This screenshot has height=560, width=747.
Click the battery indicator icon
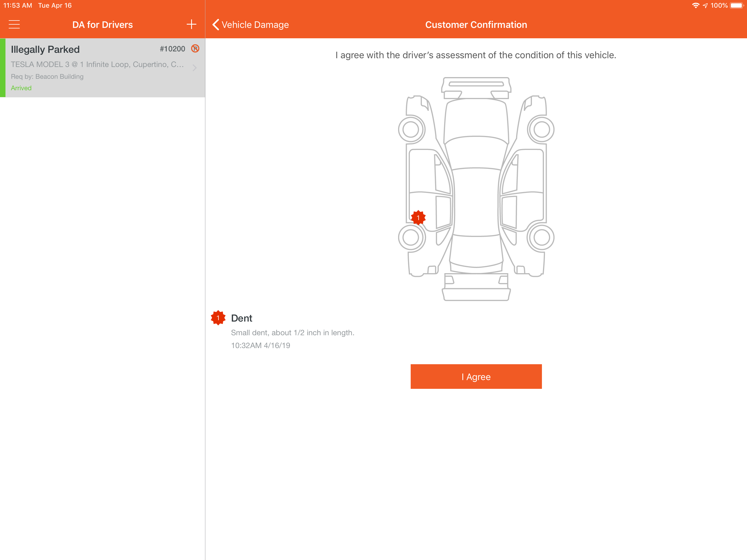(737, 5)
